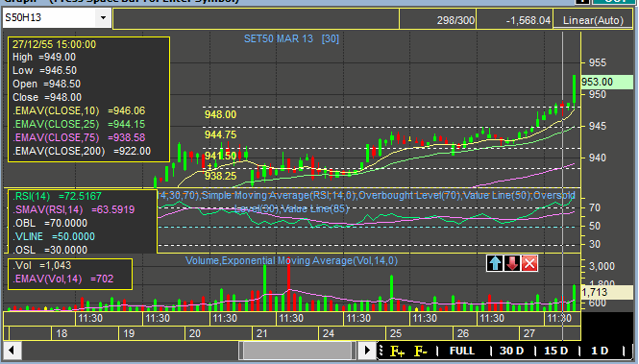Click the red down arrow icon

point(512,263)
